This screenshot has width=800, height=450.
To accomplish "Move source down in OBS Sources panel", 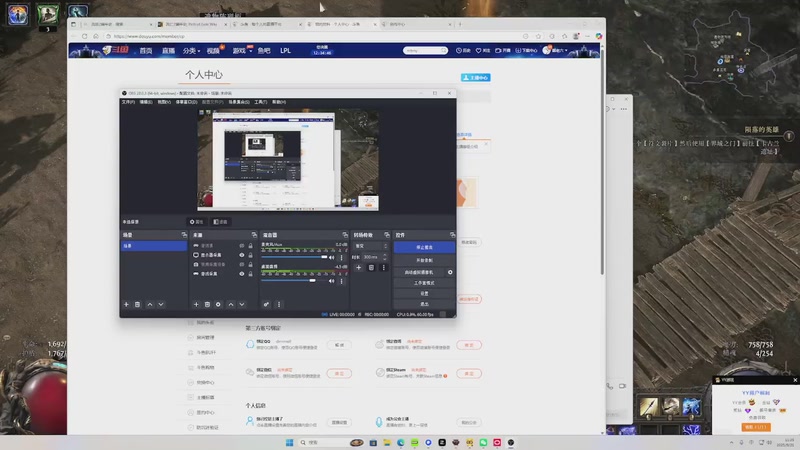I will pyautogui.click(x=242, y=305).
